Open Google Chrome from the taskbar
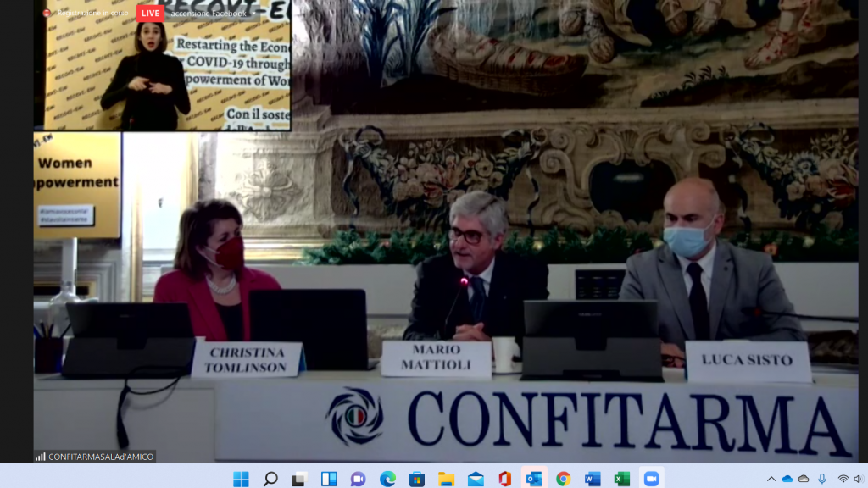Image resolution: width=868 pixels, height=488 pixels. click(563, 479)
